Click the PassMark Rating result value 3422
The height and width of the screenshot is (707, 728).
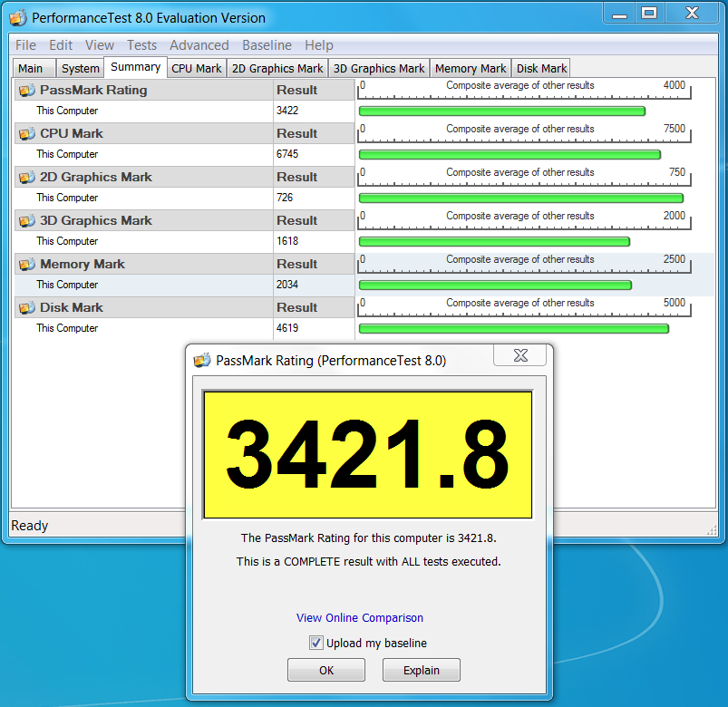287,111
